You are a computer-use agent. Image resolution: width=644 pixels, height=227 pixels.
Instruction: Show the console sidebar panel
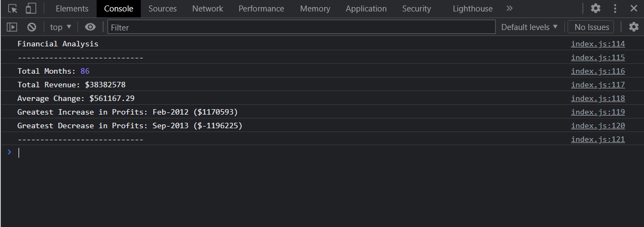tap(12, 27)
